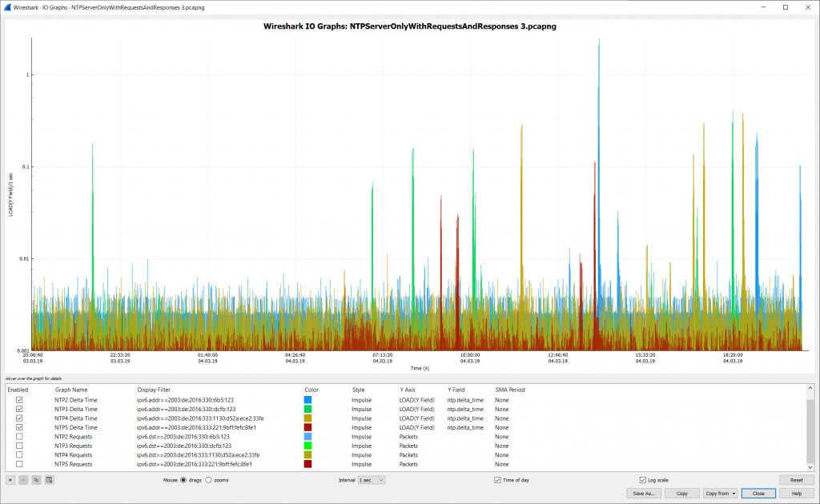Change the gold swatch of NTP4 Delta Time

tap(308, 418)
